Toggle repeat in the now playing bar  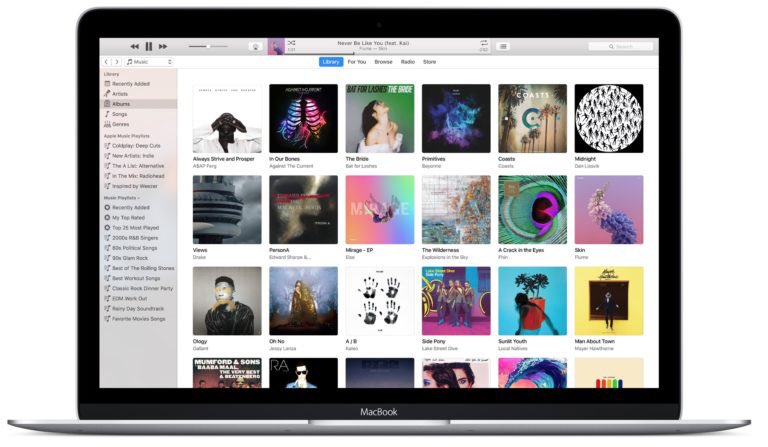tap(483, 43)
